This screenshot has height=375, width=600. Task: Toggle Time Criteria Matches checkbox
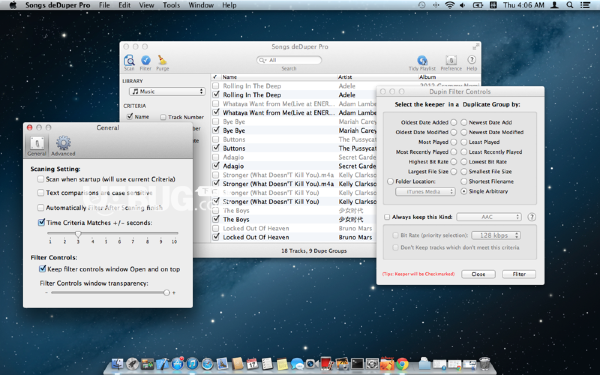(41, 222)
